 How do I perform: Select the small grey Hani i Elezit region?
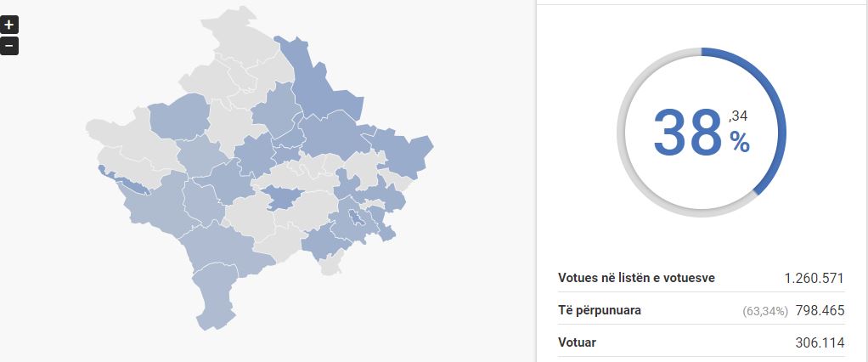click(x=331, y=264)
